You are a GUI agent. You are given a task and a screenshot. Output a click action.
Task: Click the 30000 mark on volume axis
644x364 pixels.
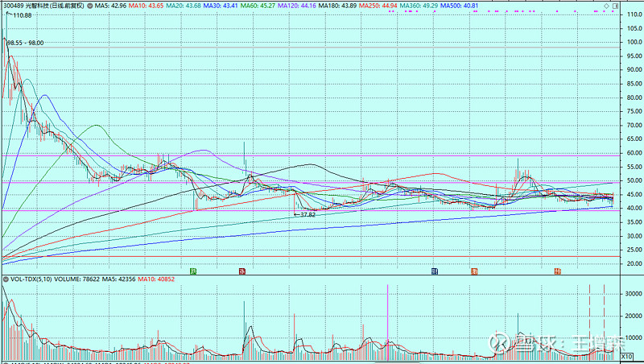tap(631, 295)
